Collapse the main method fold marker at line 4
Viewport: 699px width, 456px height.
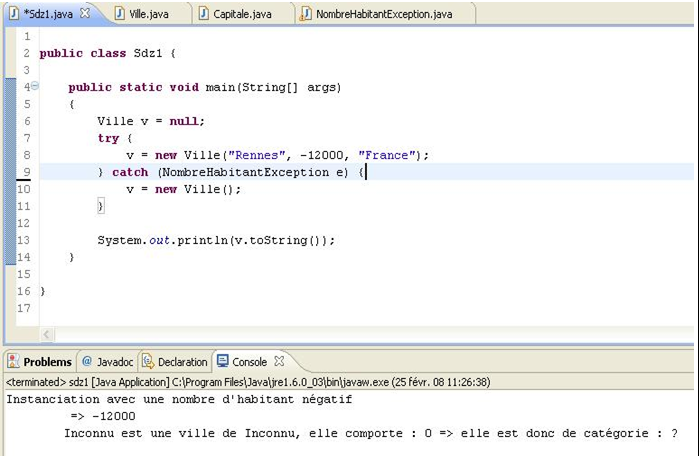35,86
